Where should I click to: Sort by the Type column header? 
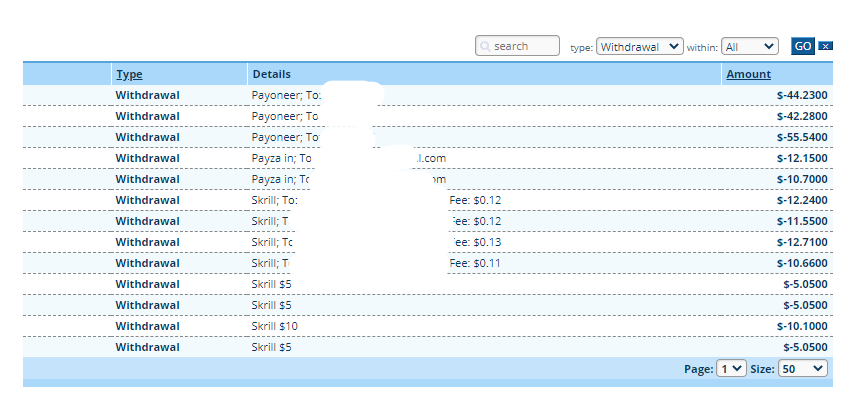point(129,74)
